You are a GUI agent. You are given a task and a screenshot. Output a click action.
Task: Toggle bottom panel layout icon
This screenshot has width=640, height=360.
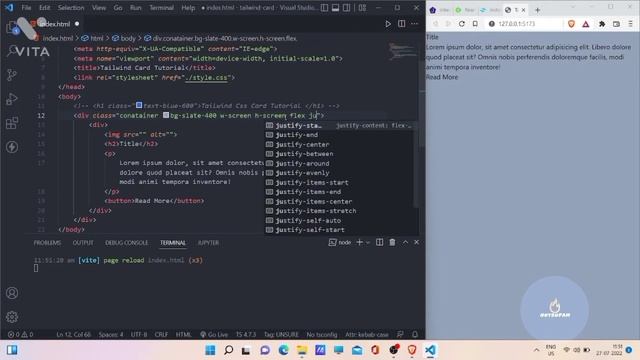click(x=336, y=8)
